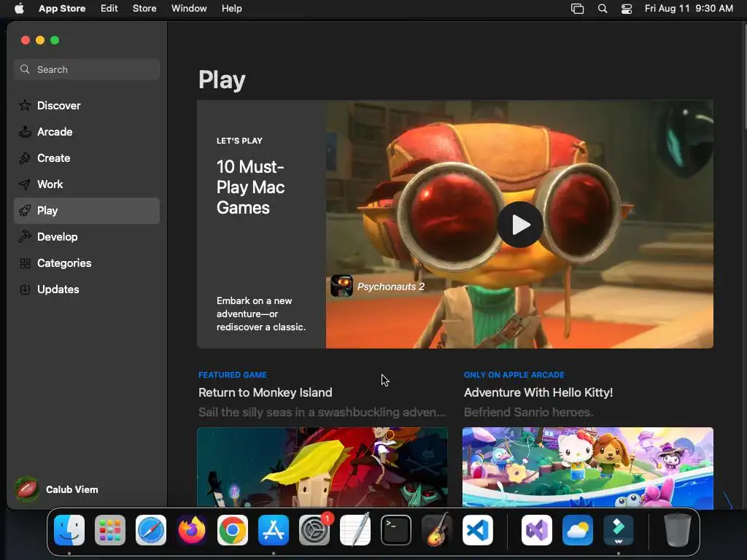Viewport: 747px width, 560px height.
Task: Launch Firefox from the Dock
Action: [x=192, y=530]
